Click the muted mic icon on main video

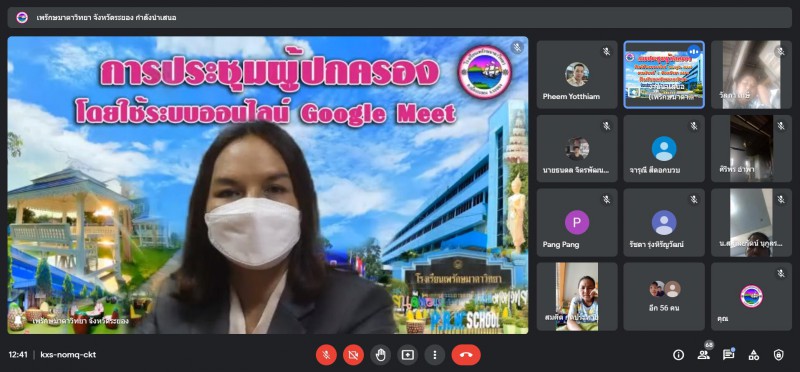coord(517,47)
